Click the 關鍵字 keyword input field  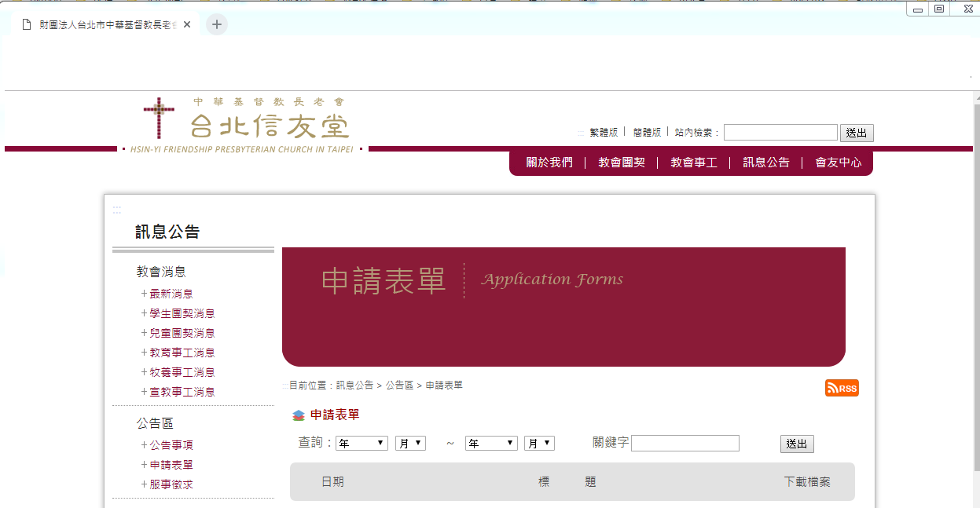coord(685,444)
